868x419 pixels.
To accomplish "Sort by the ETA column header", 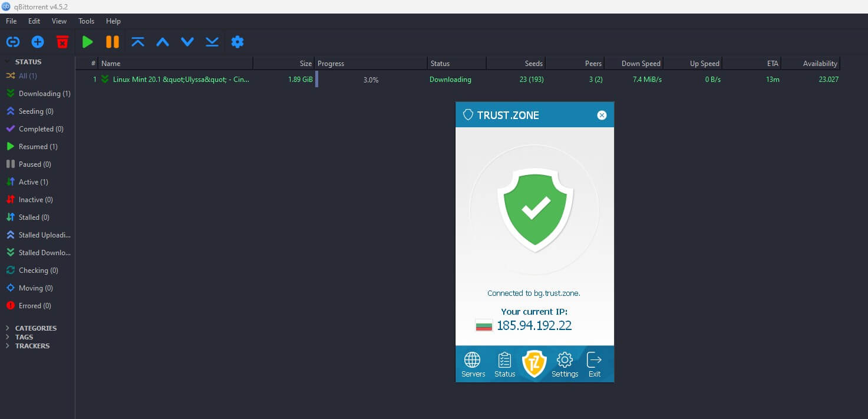I will [751, 64].
